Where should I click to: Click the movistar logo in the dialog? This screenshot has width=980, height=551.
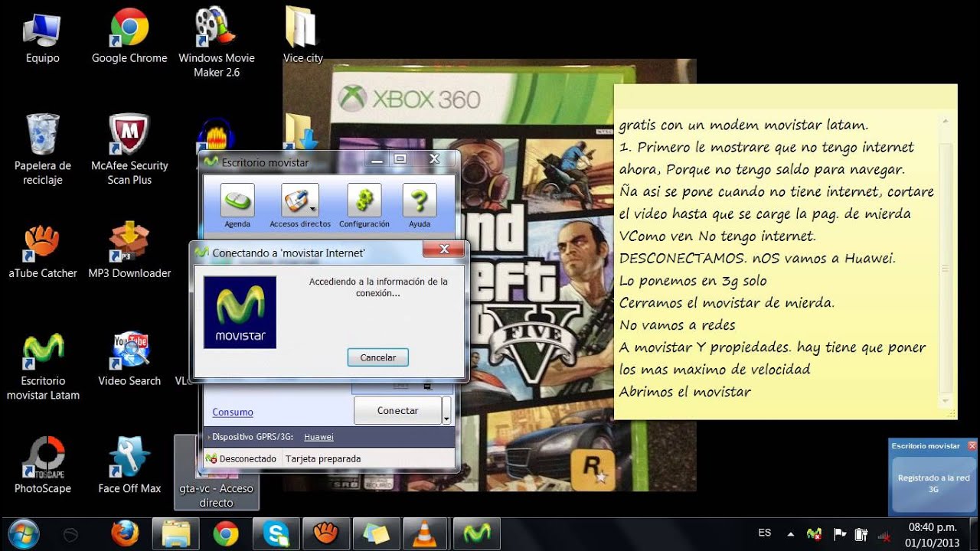(x=240, y=312)
